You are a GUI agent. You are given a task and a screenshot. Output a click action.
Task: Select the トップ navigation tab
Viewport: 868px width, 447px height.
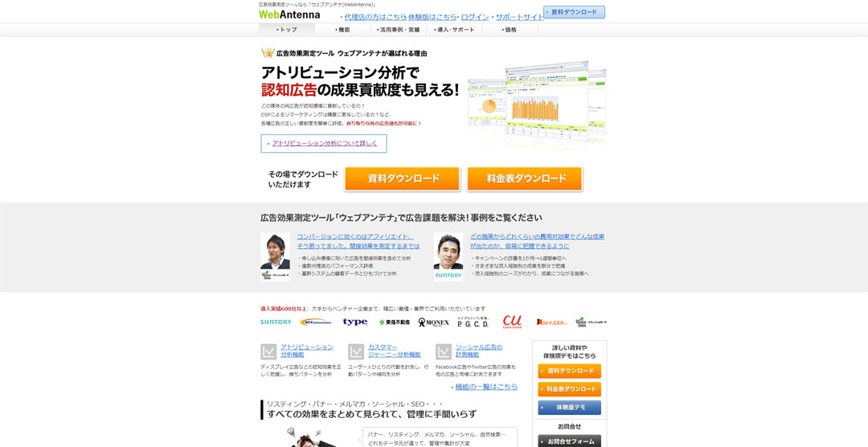[x=286, y=30]
